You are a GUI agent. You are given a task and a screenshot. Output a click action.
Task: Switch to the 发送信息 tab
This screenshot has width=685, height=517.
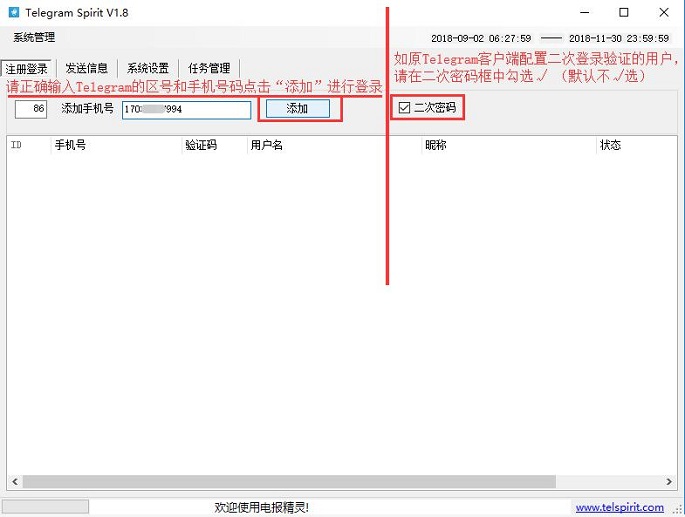[87, 69]
